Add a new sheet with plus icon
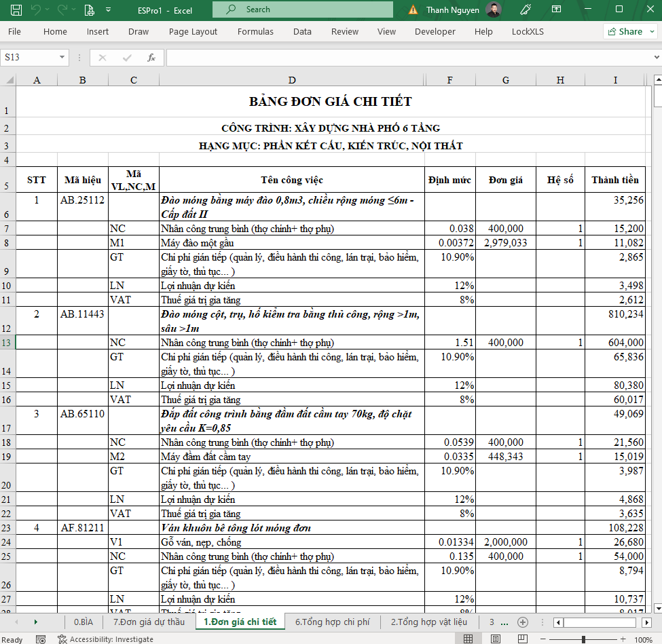The image size is (662, 644). 522,622
